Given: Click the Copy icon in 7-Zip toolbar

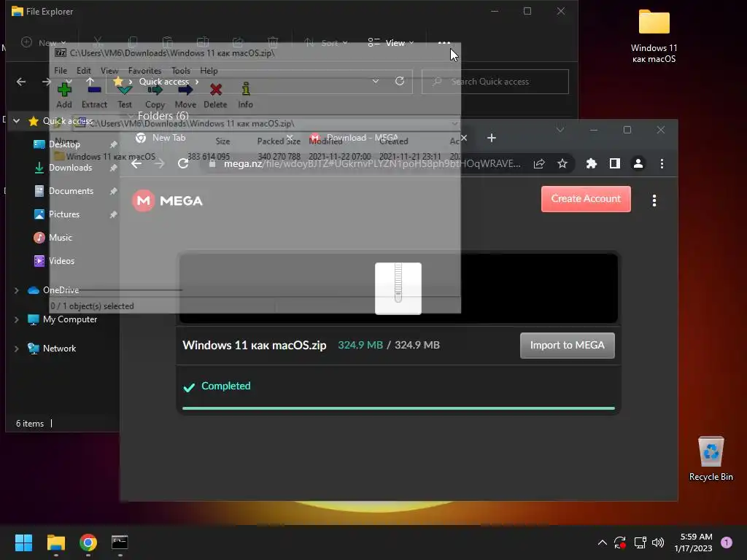Looking at the screenshot, I should tap(155, 89).
